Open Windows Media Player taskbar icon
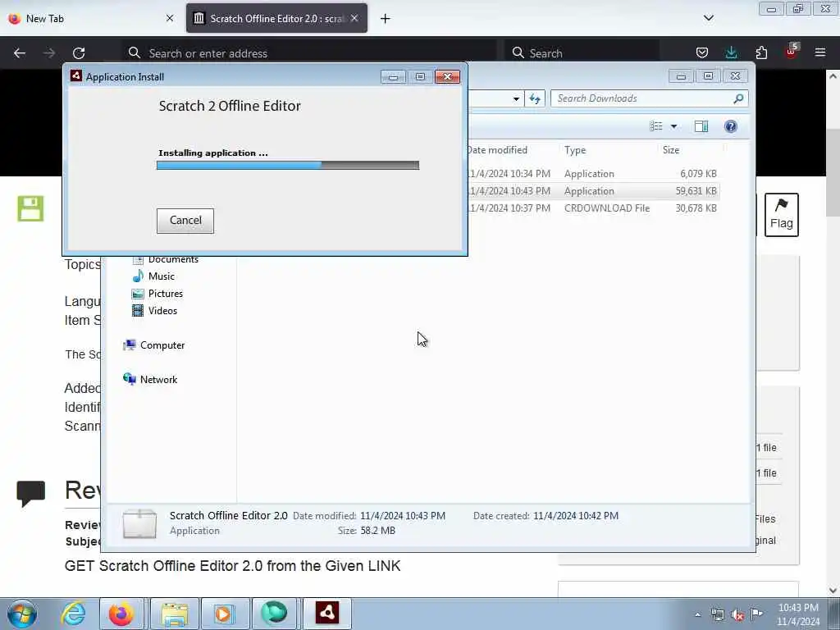Viewport: 840px width, 630px height. [x=224, y=614]
